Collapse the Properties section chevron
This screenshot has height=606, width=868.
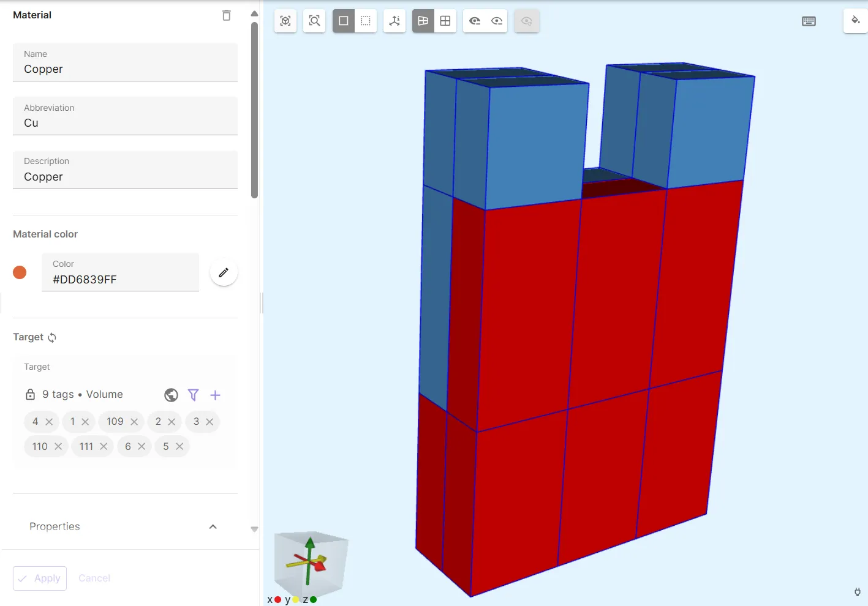point(213,526)
